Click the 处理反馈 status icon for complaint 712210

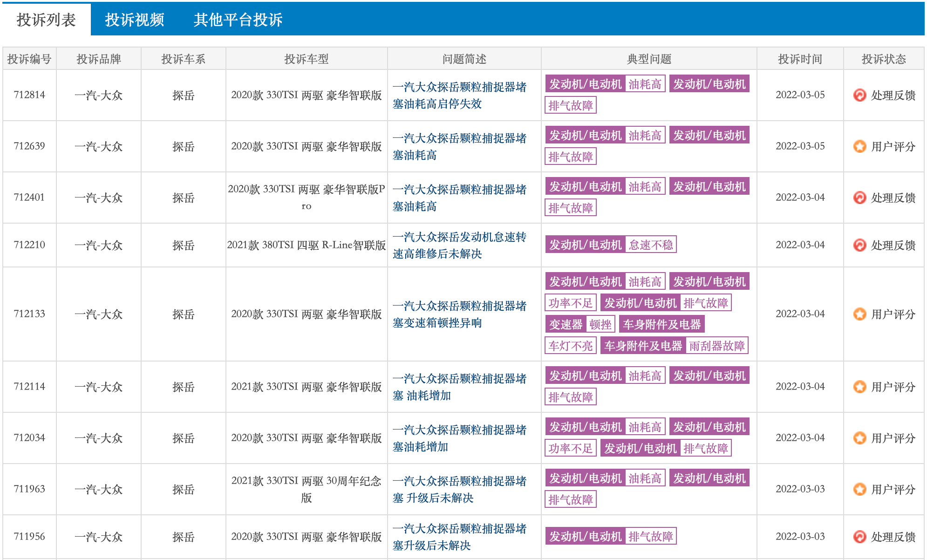pyautogui.click(x=859, y=245)
